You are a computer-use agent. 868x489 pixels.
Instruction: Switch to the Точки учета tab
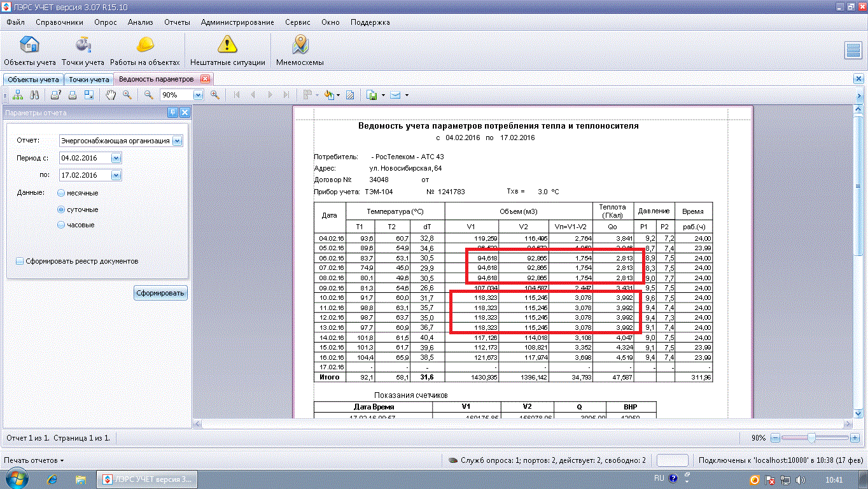(88, 80)
